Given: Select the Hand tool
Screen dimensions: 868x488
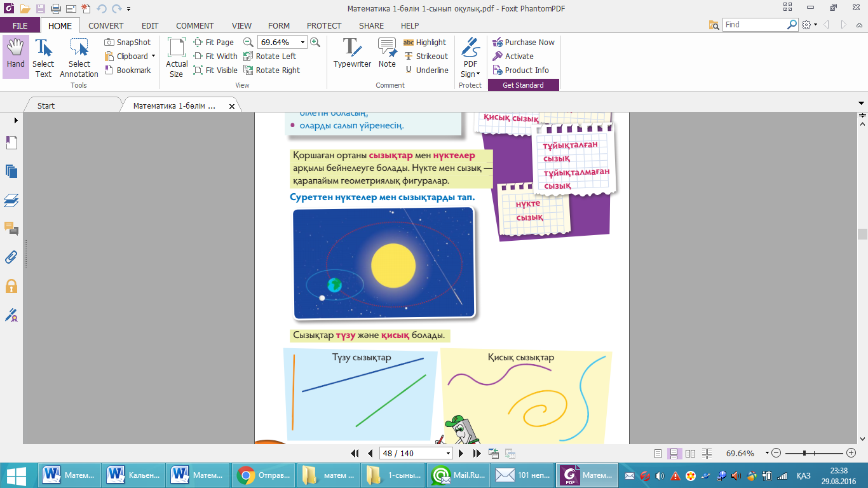Looking at the screenshot, I should tap(15, 56).
